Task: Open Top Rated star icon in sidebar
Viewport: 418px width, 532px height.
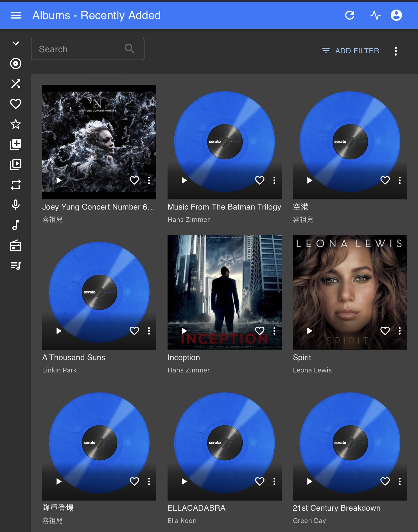Action: 16,124
